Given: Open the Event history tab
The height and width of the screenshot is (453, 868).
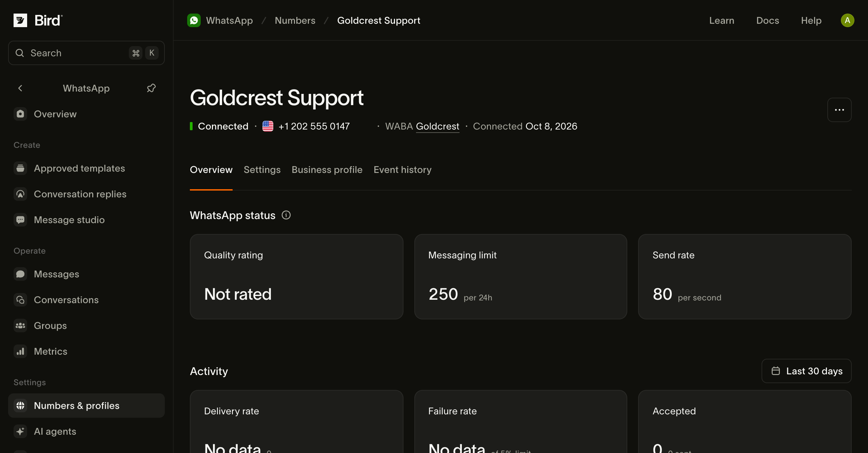Looking at the screenshot, I should [x=402, y=170].
